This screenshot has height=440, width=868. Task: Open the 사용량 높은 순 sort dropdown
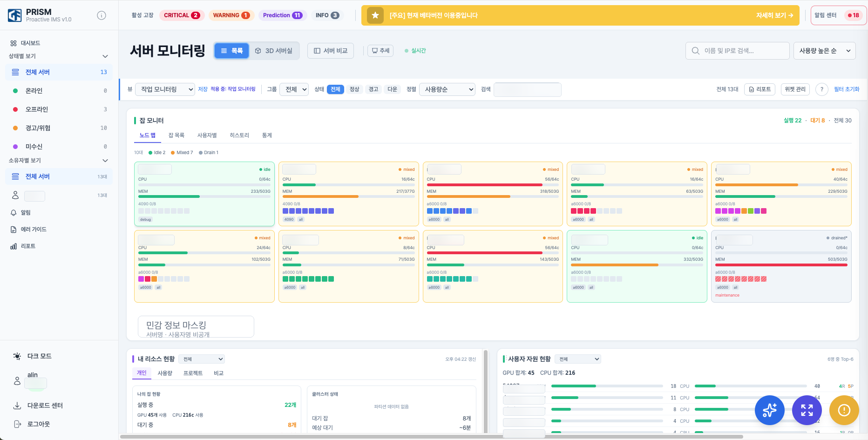point(824,51)
